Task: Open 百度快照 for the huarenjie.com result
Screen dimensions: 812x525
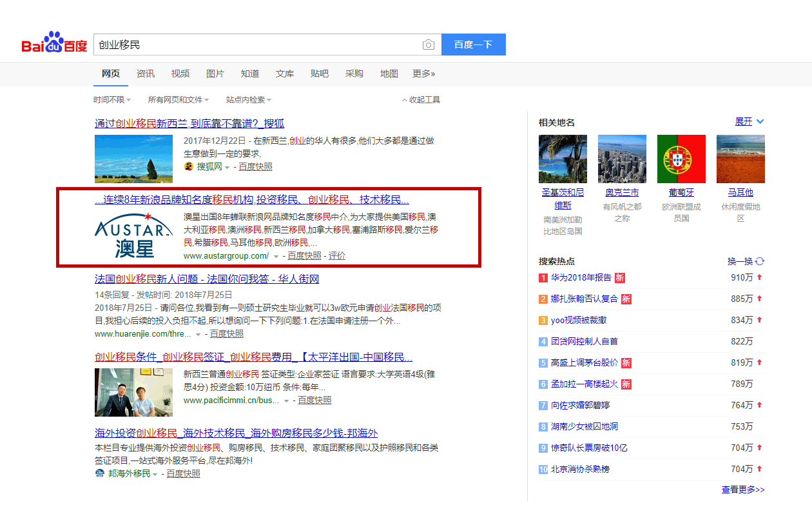Action: (227, 333)
